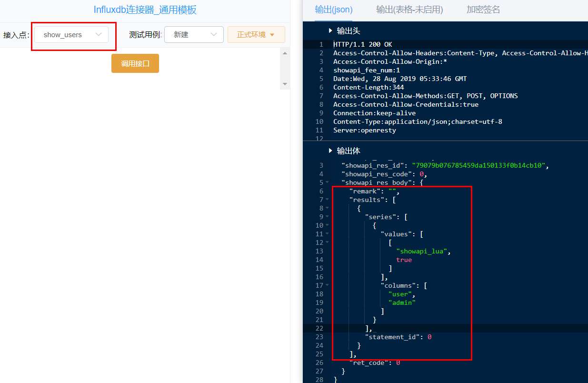
Task: Click the true value on line 14
Action: [x=404, y=260]
